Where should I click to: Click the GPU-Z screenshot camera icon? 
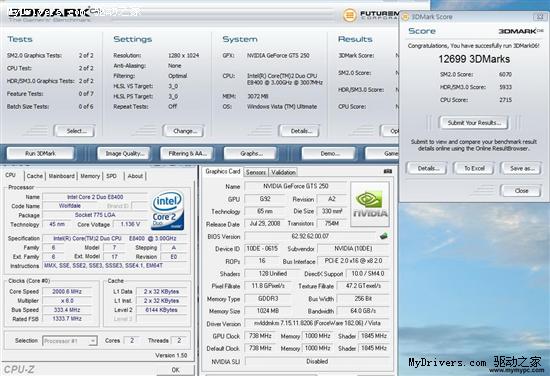click(388, 171)
